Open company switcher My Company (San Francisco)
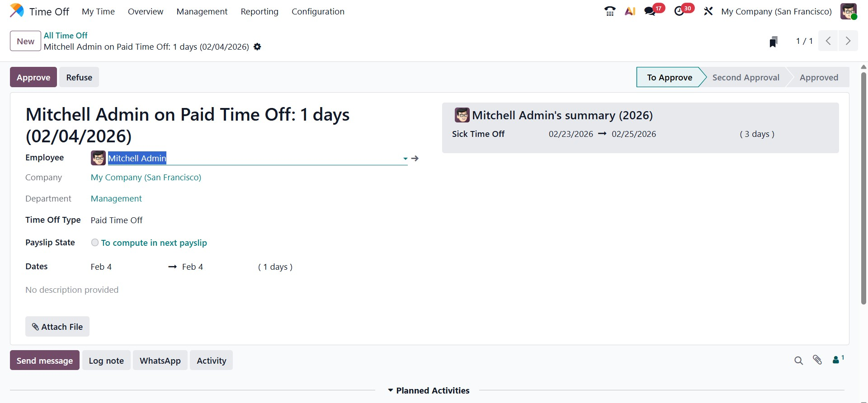This screenshot has height=403, width=868. [776, 11]
